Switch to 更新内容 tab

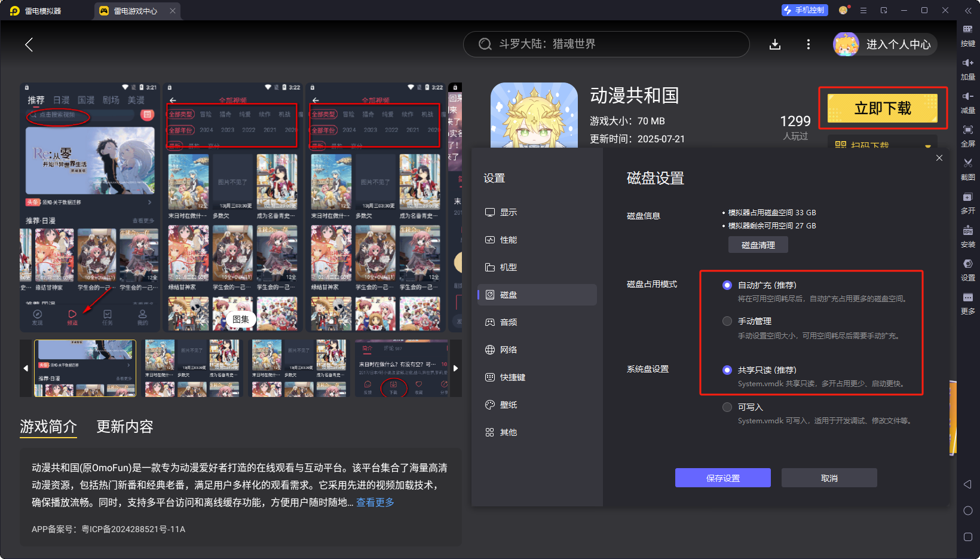click(x=125, y=426)
